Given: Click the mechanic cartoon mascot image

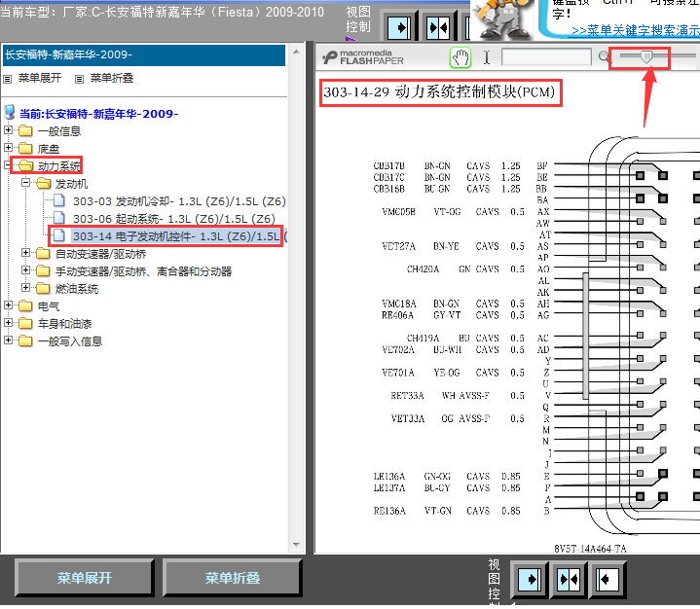Looking at the screenshot, I should point(502,19).
